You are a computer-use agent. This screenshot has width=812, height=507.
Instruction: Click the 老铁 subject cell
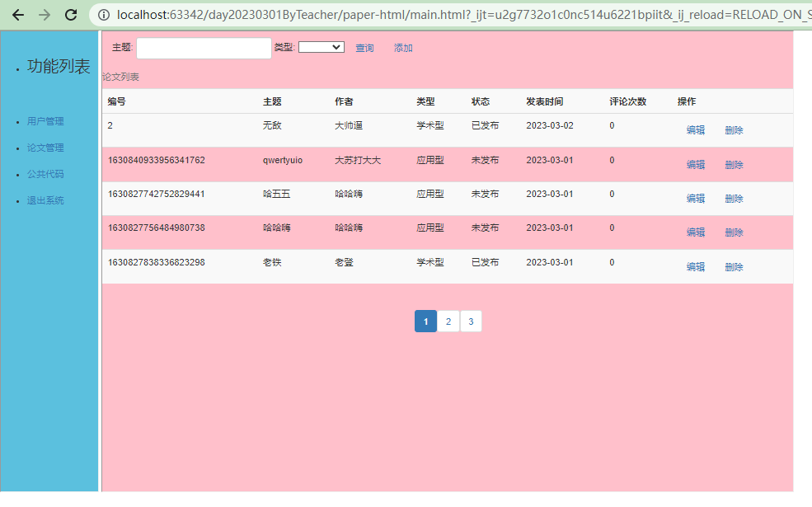click(x=272, y=262)
